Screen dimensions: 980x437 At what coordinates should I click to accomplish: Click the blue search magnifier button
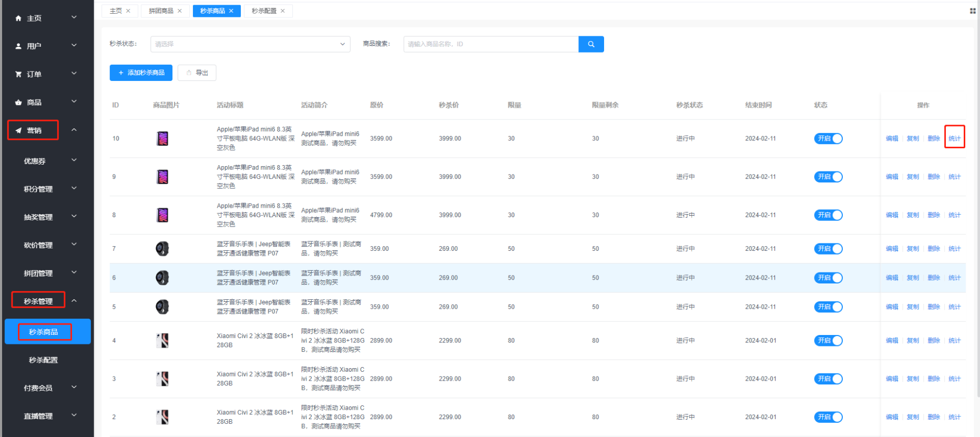[x=591, y=44]
